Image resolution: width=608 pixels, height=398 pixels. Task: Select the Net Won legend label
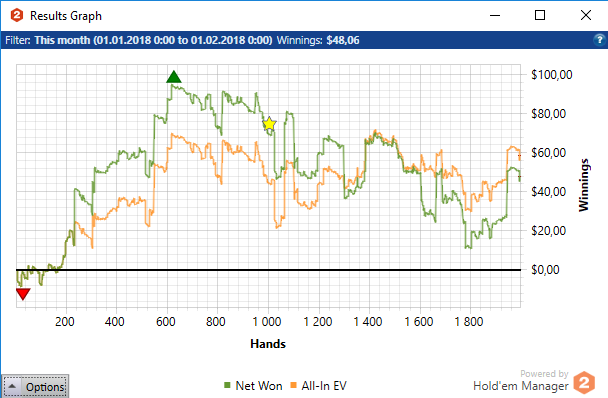tap(259, 386)
